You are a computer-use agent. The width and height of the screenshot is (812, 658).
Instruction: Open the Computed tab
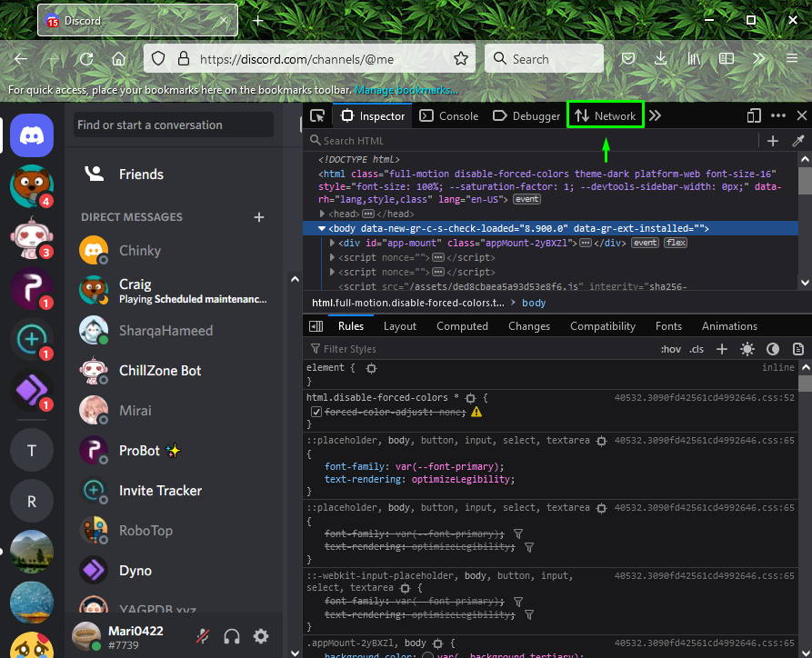[x=462, y=326]
